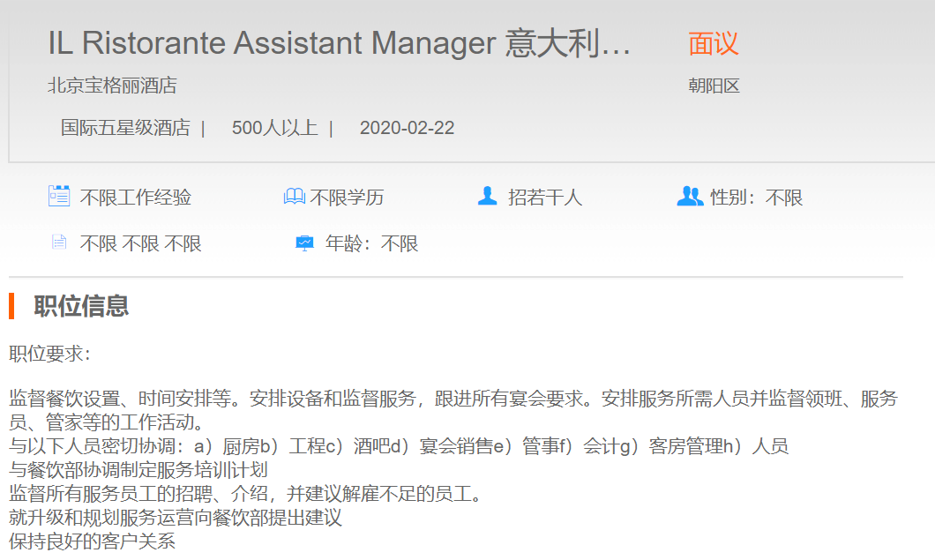935x560 pixels.
Task: Click the document icon beside 不限 不限 不限
Action: [x=59, y=243]
